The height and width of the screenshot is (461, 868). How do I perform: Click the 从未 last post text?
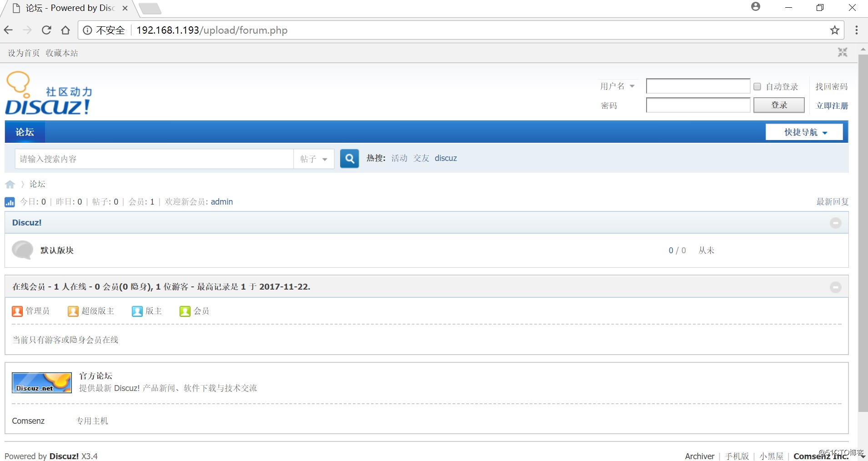706,251
